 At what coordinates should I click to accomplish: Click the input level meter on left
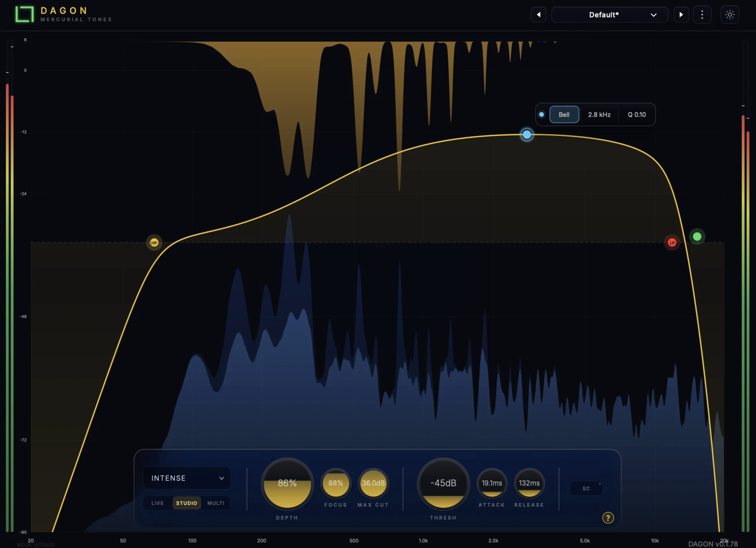tap(10, 287)
